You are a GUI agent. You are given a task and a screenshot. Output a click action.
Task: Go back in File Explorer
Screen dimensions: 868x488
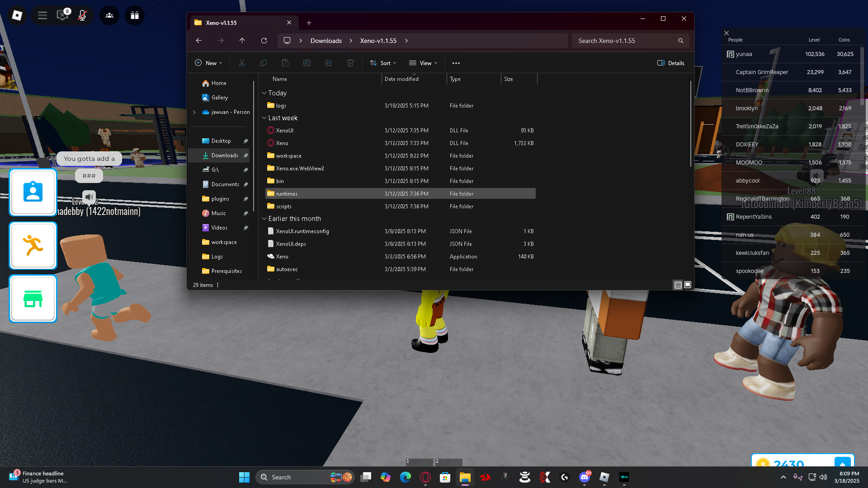coord(199,41)
